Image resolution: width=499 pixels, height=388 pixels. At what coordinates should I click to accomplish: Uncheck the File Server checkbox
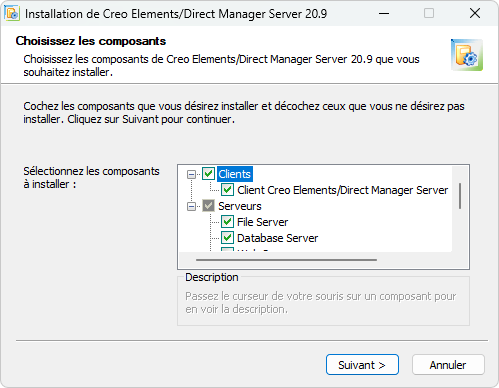click(x=227, y=222)
